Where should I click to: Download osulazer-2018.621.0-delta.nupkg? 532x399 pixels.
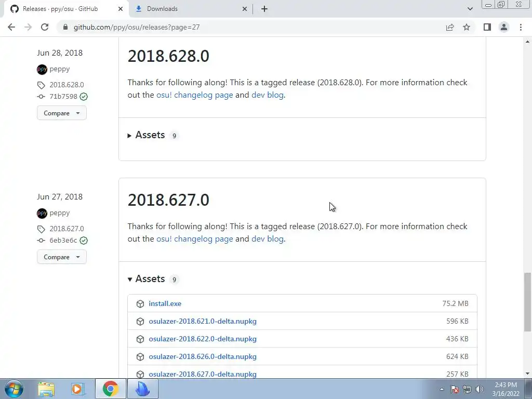[203, 321]
